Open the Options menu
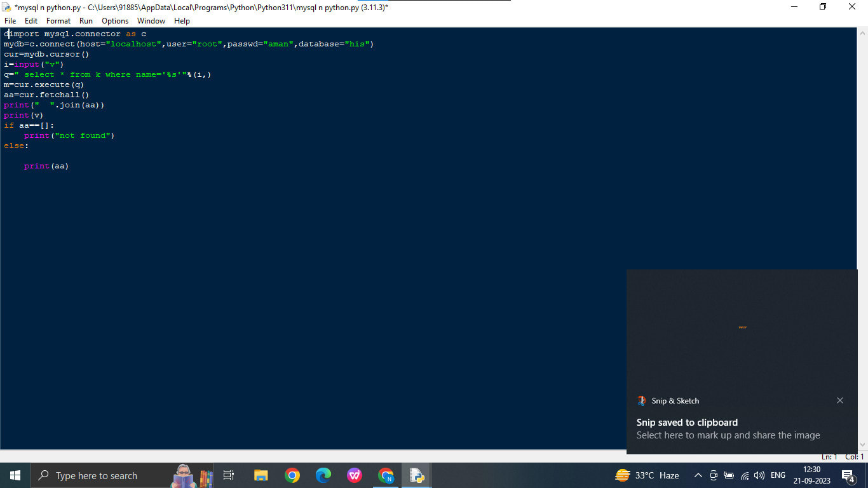 (115, 21)
